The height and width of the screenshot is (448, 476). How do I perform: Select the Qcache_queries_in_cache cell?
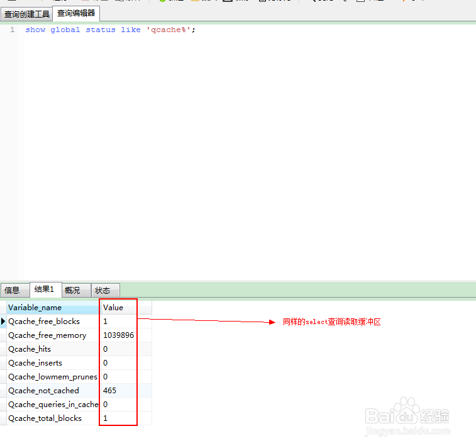point(53,405)
